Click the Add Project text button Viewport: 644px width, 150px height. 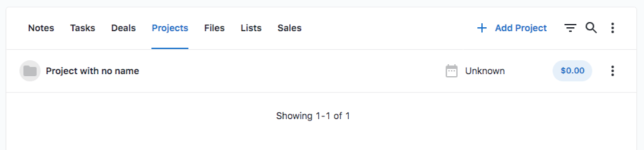(x=521, y=28)
